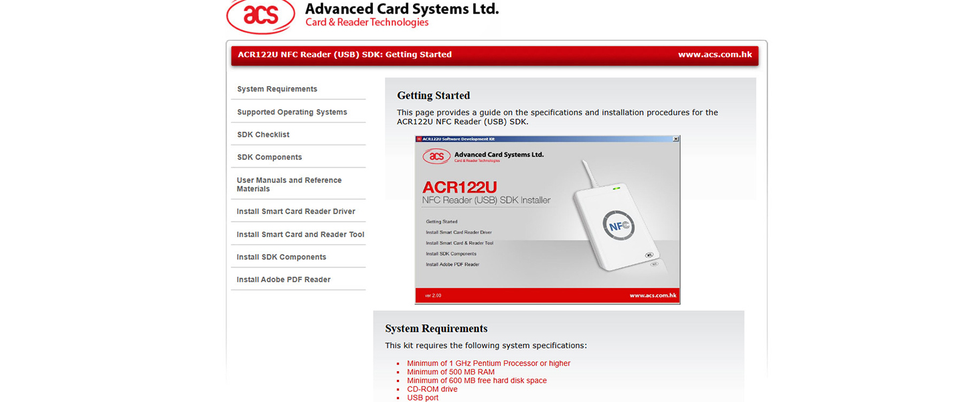Click Card & Reader Technologies tagline

367,23
